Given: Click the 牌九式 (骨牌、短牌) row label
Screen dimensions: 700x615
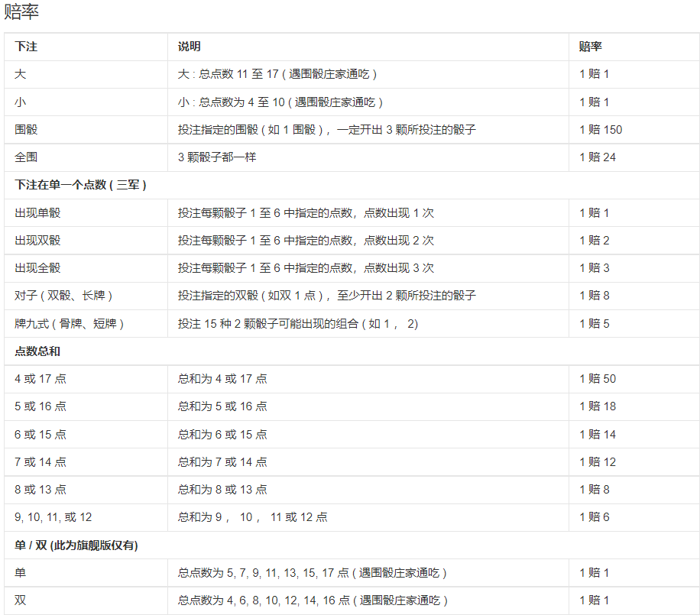Looking at the screenshot, I should pyautogui.click(x=70, y=324).
